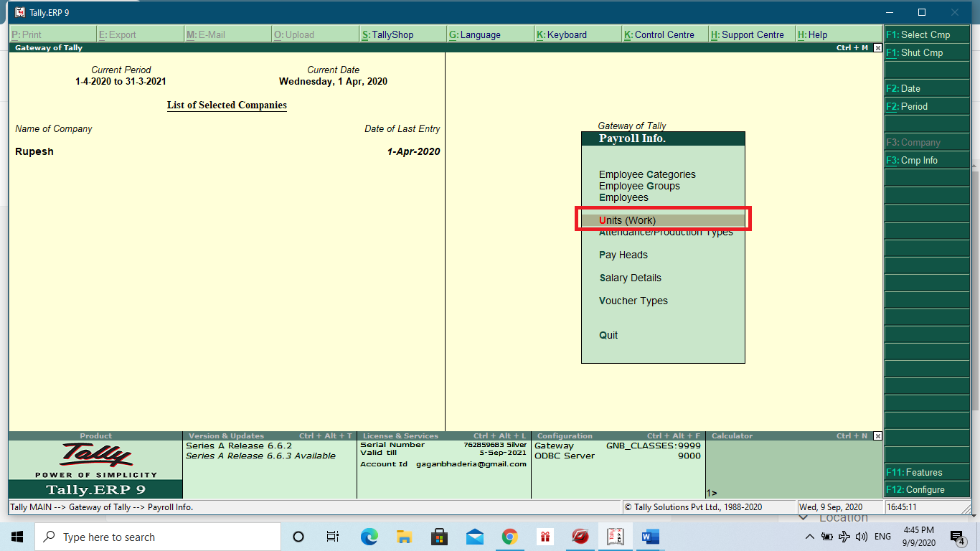The width and height of the screenshot is (980, 551).
Task: Click the F1 Select Cmp button
Action: [x=926, y=34]
